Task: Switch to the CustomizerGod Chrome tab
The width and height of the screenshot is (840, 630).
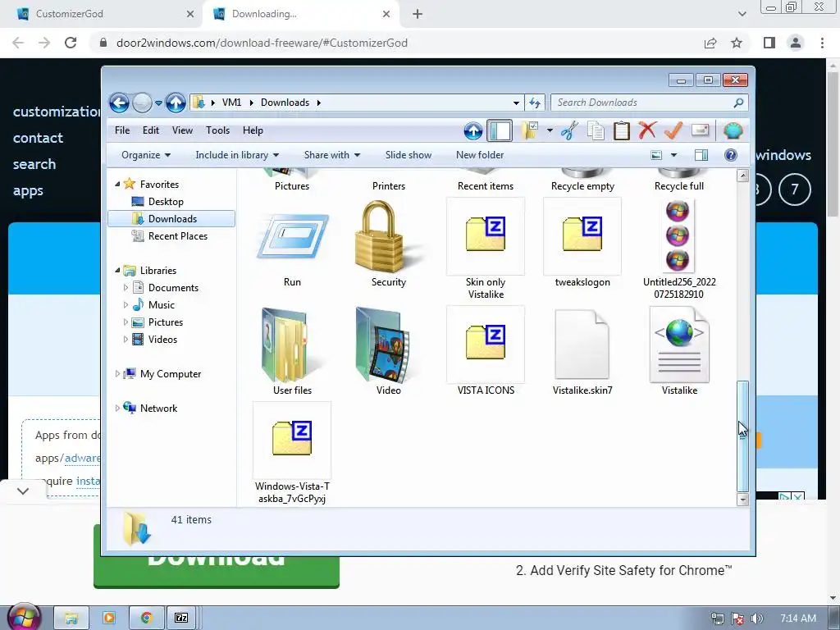Action: [x=102, y=14]
